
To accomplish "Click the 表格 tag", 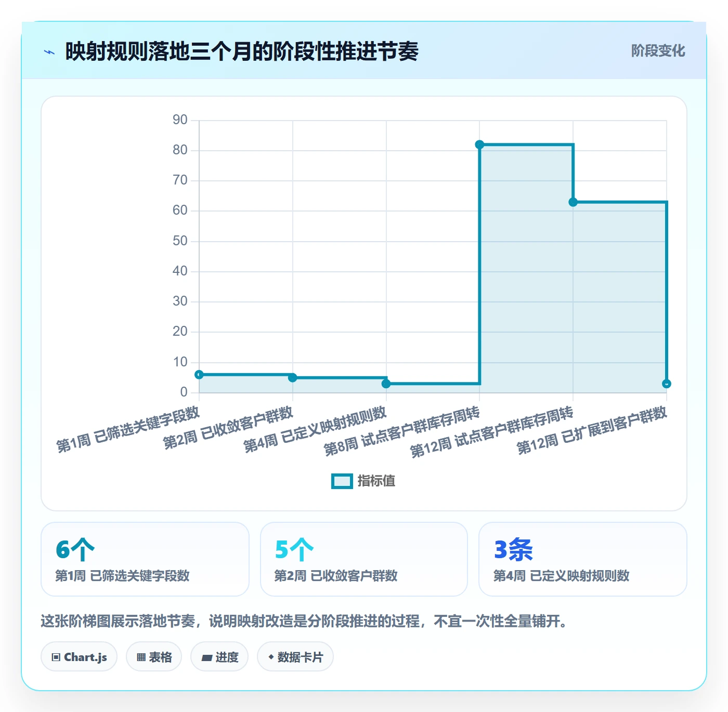I will click(x=154, y=657).
